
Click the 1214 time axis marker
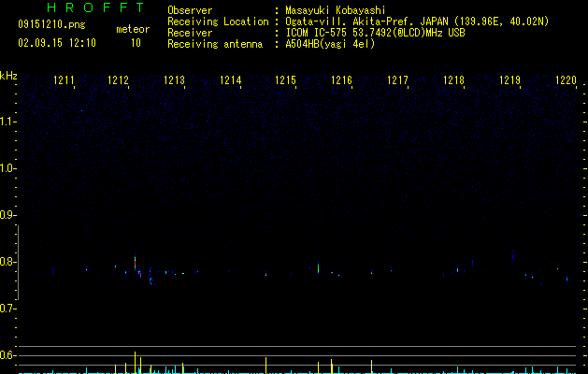coord(230,80)
